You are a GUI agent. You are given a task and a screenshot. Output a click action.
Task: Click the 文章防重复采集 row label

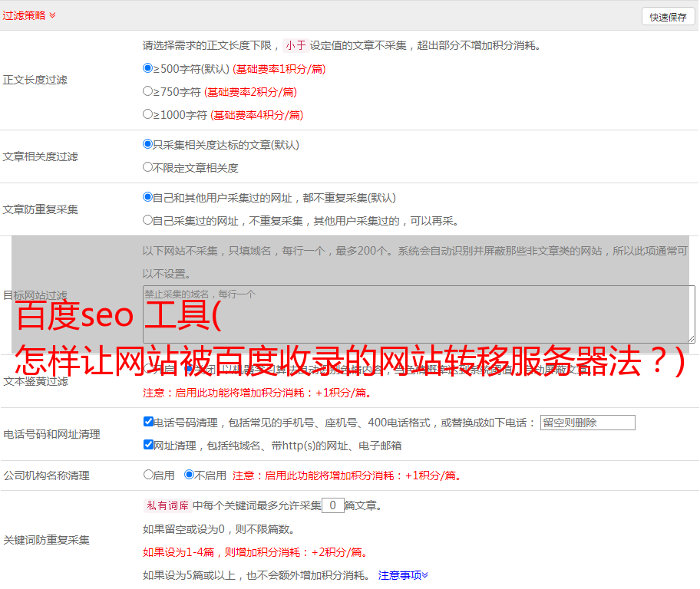click(40, 209)
